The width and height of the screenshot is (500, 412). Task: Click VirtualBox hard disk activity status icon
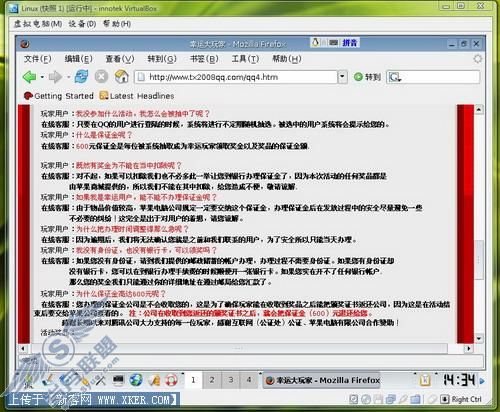354,399
